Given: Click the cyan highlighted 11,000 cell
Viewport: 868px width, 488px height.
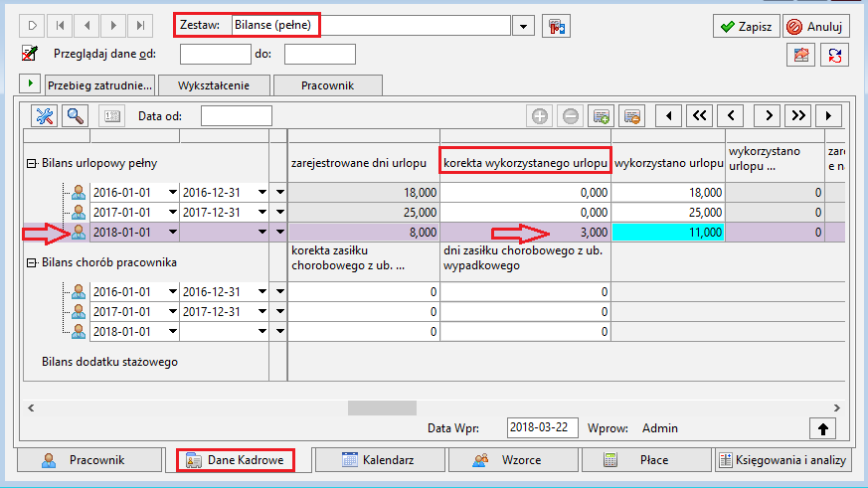Looking at the screenshot, I should [668, 233].
